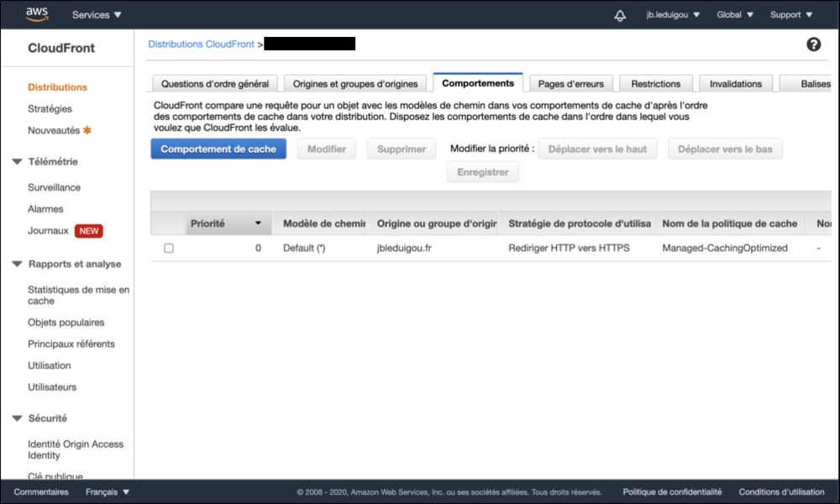Screen dimensions: 840x504
Task: Open Utilisateurs in the sidebar
Action: tap(52, 386)
